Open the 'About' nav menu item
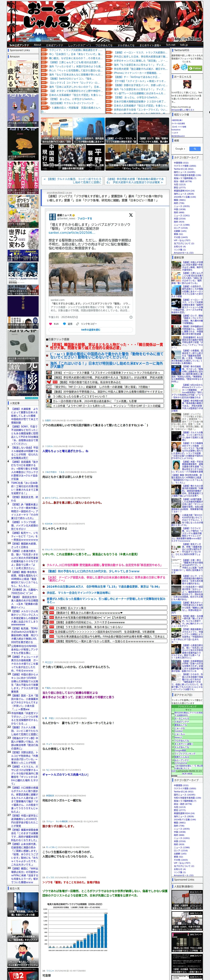 [37, 45]
